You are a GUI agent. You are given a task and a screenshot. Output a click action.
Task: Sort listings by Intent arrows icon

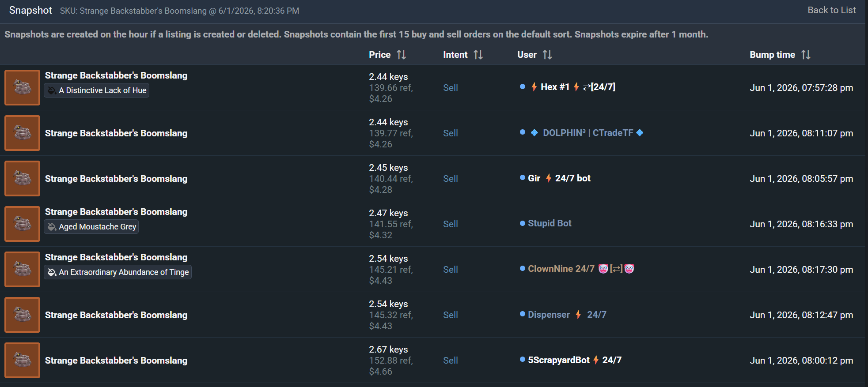pos(478,55)
